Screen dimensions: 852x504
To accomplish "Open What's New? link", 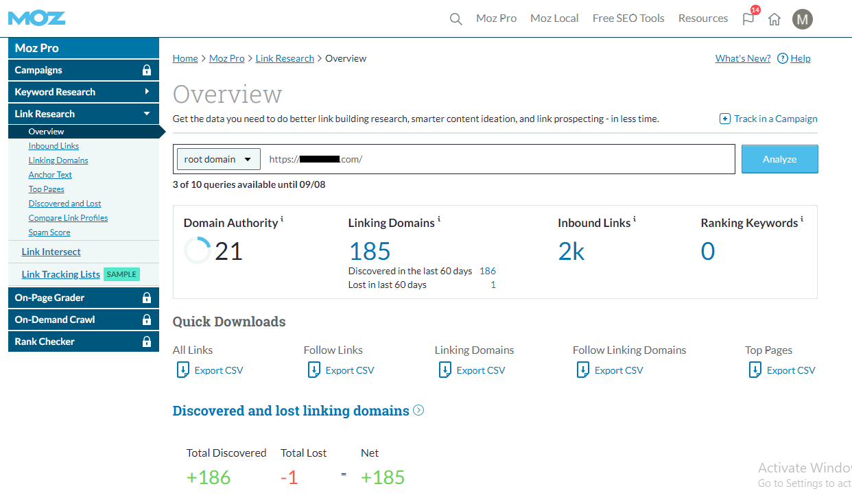I will 743,58.
